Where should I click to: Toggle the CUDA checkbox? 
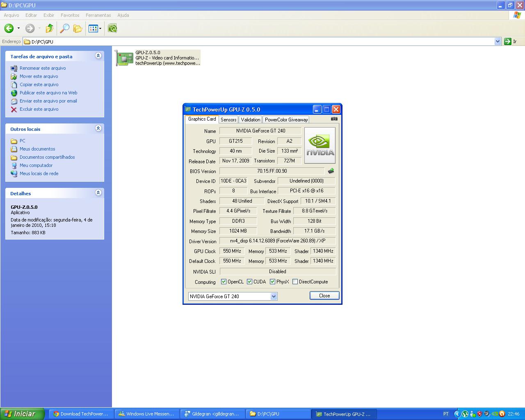[249, 282]
